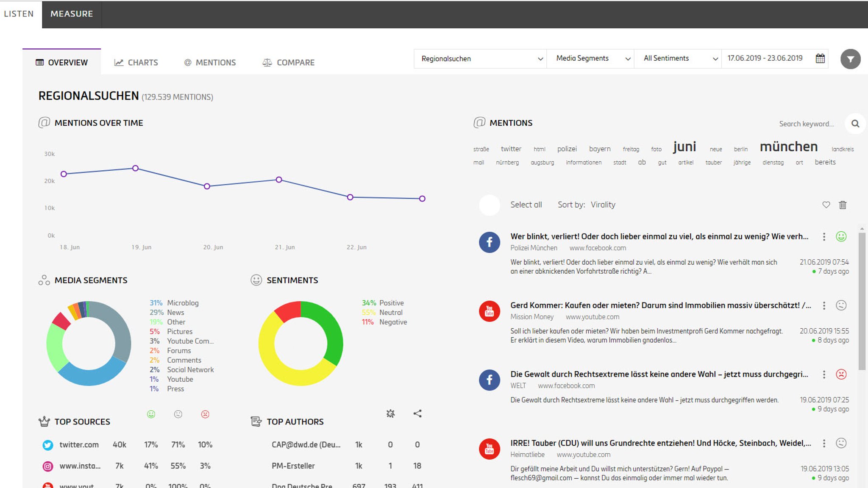Click the trash delete icon
The width and height of the screenshot is (868, 488).
click(x=843, y=205)
